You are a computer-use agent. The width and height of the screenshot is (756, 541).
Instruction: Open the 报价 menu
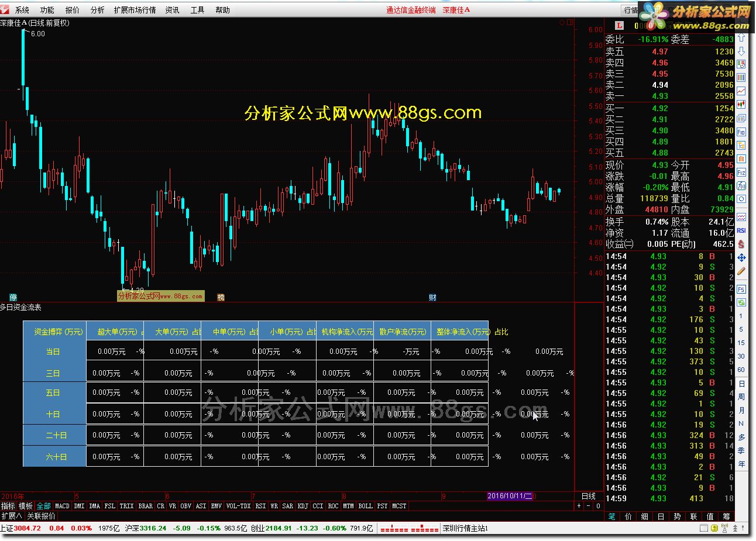(73, 10)
